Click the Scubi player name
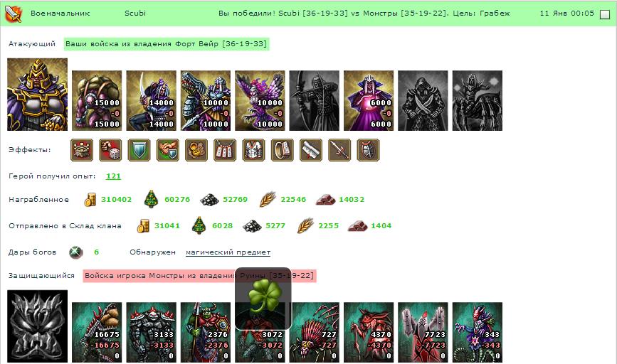The height and width of the screenshot is (364, 617). [135, 13]
